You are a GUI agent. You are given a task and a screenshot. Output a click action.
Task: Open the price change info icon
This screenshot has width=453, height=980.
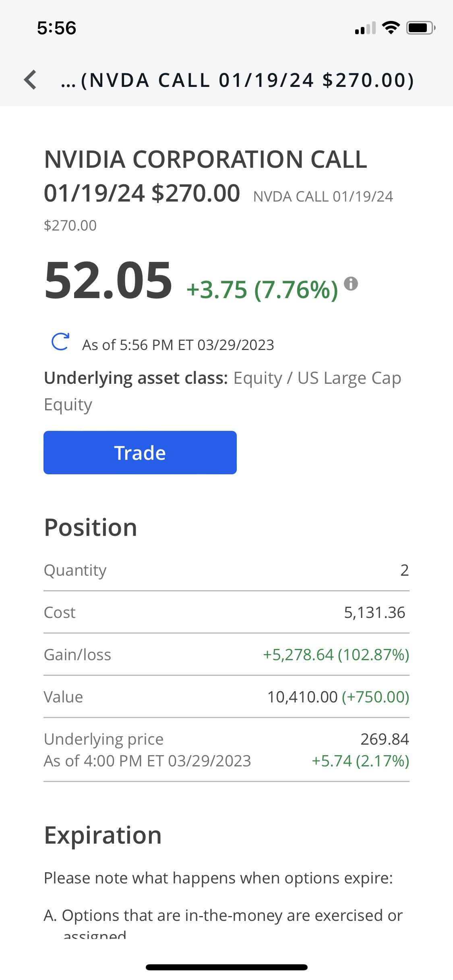click(x=351, y=284)
